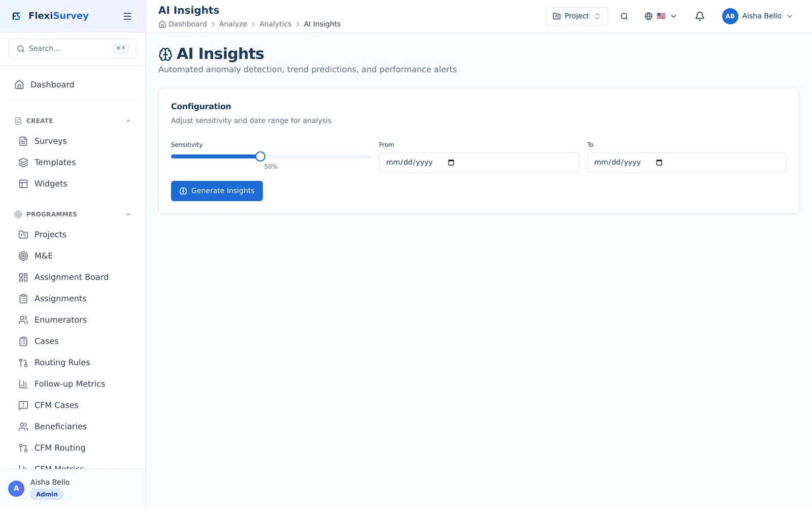Screen dimensions: 812x508
Task: Click the AB user avatar
Action: pos(730,16)
